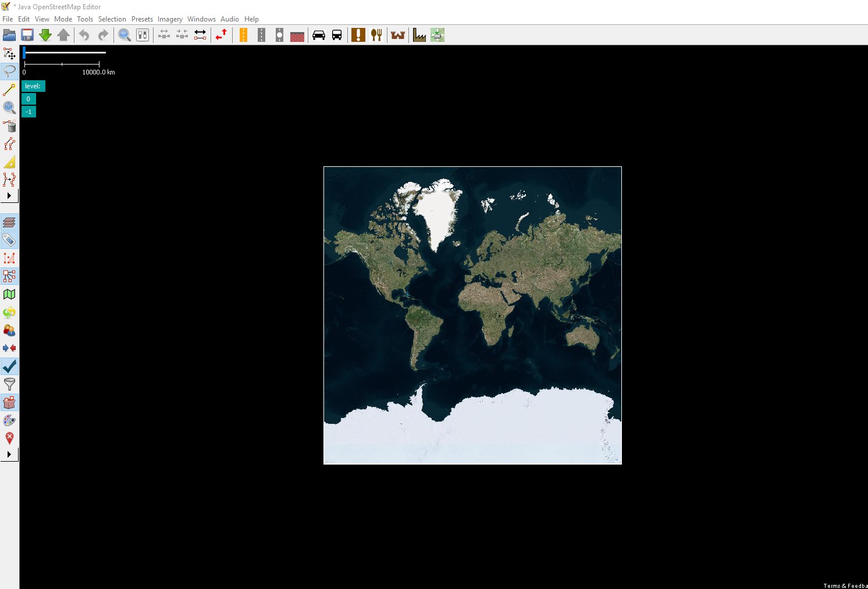Open the Search magnifier in top toolbar
This screenshot has width=868, height=589.
(x=124, y=35)
